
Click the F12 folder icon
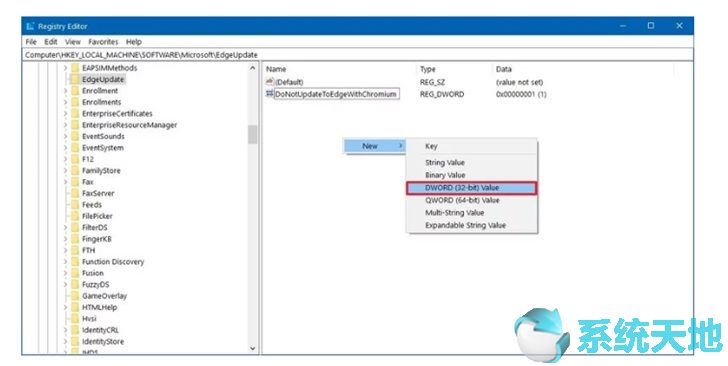click(75, 159)
